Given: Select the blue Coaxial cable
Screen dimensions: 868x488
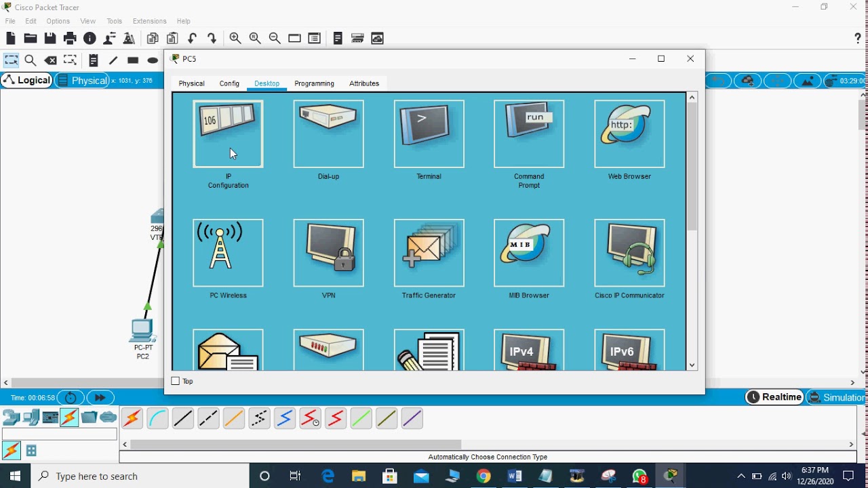Looking at the screenshot, I should click(285, 419).
